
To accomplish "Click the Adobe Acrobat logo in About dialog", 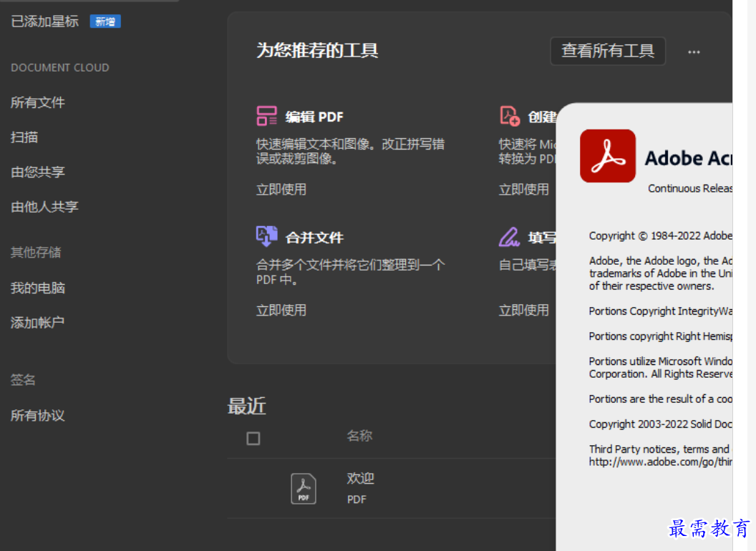I will pos(608,156).
